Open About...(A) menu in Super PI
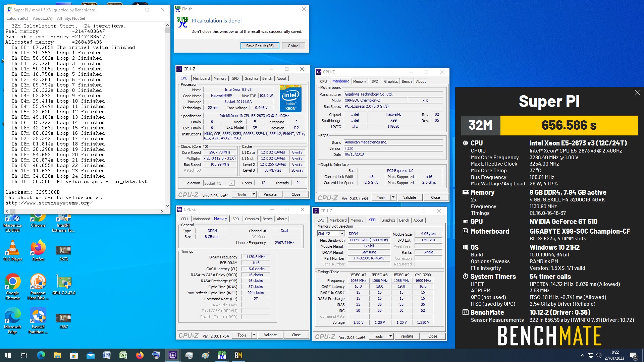644x362 pixels. pos(43,18)
